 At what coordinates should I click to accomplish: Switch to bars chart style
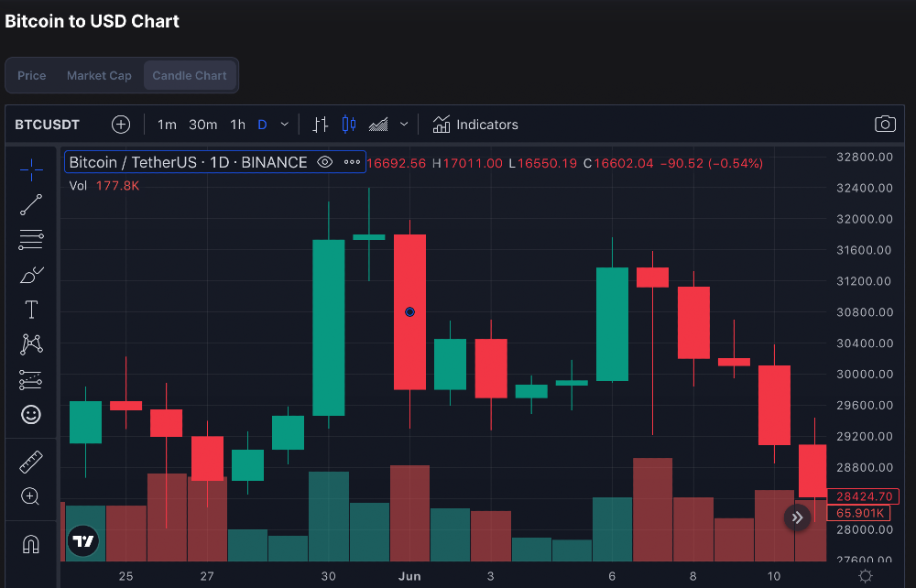coord(320,125)
